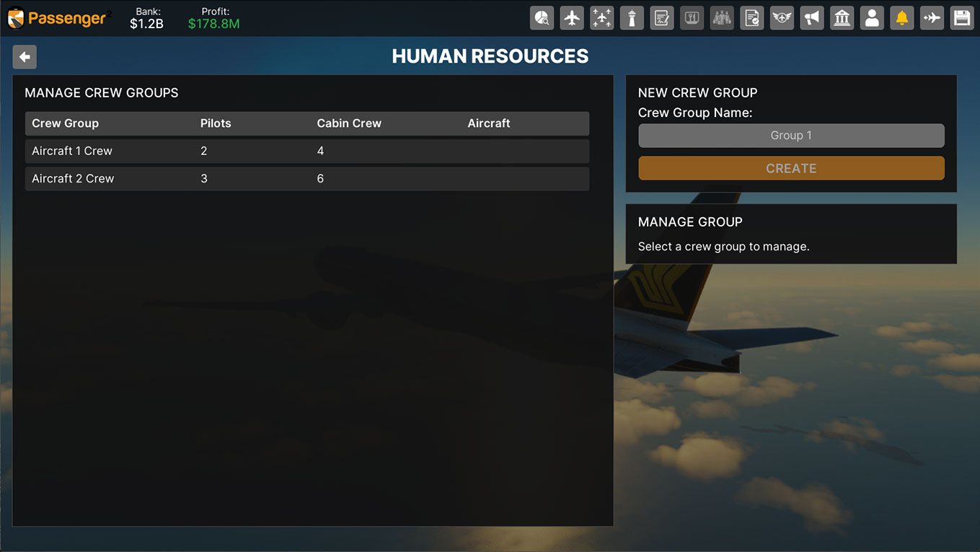Click the megaphone marketing icon
Screen dimensions: 980x552
click(812, 18)
